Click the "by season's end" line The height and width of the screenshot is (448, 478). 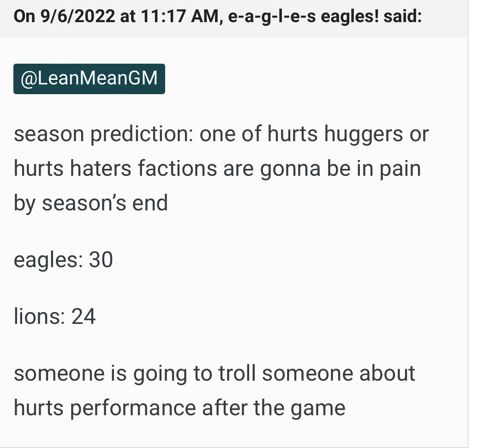pyautogui.click(x=91, y=203)
